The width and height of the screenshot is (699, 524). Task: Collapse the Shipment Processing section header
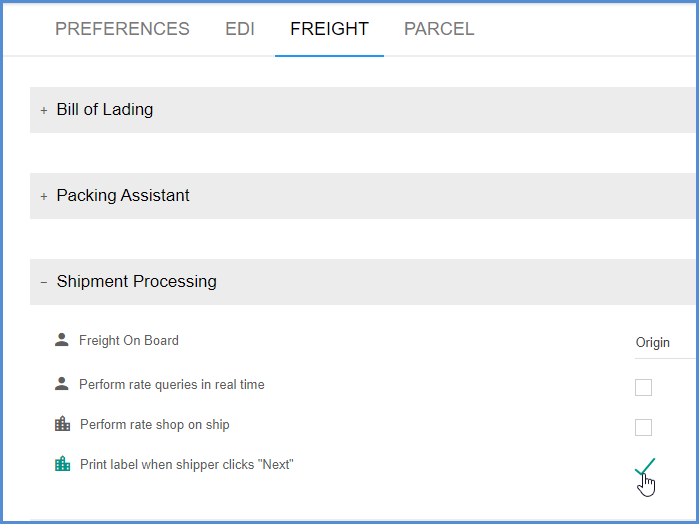364,282
